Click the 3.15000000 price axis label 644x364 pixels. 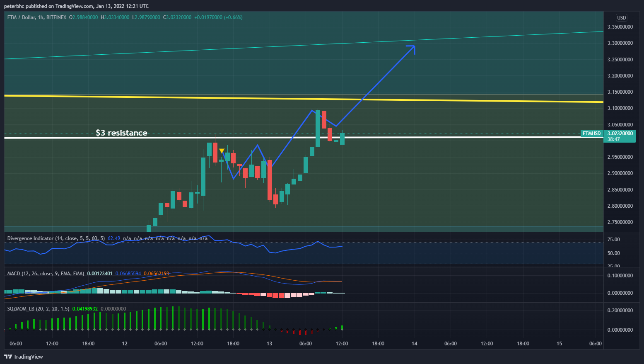point(620,92)
